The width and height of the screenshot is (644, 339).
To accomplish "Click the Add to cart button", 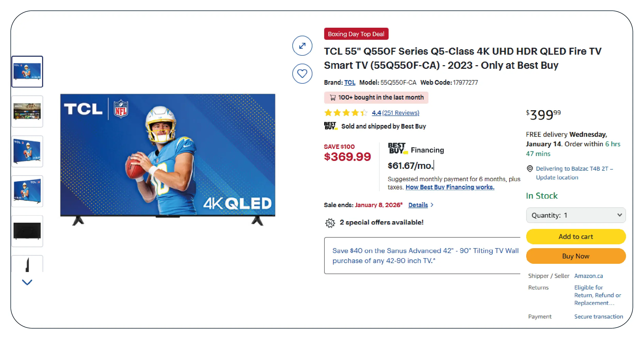I will 576,236.
